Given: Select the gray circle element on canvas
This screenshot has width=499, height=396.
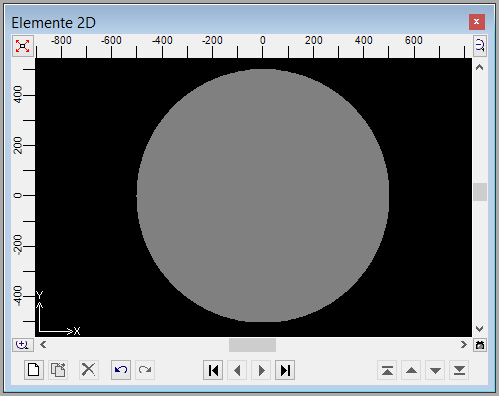Looking at the screenshot, I should tap(263, 195).
